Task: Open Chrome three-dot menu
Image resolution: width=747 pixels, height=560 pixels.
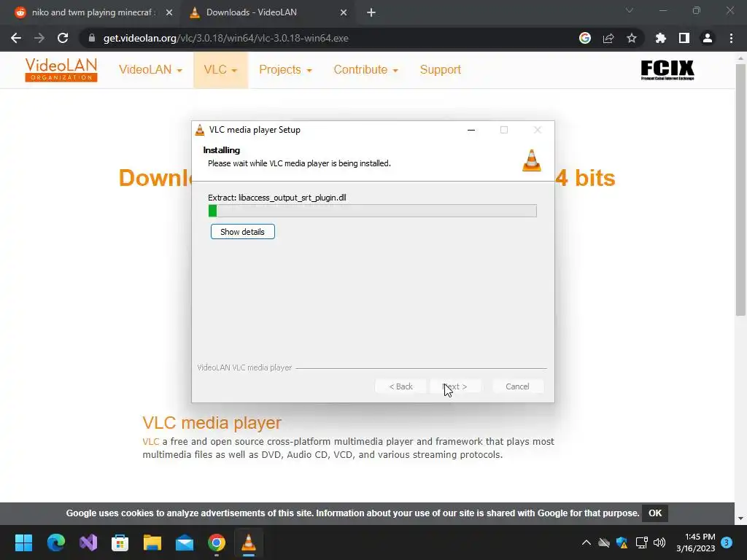Action: click(x=731, y=38)
